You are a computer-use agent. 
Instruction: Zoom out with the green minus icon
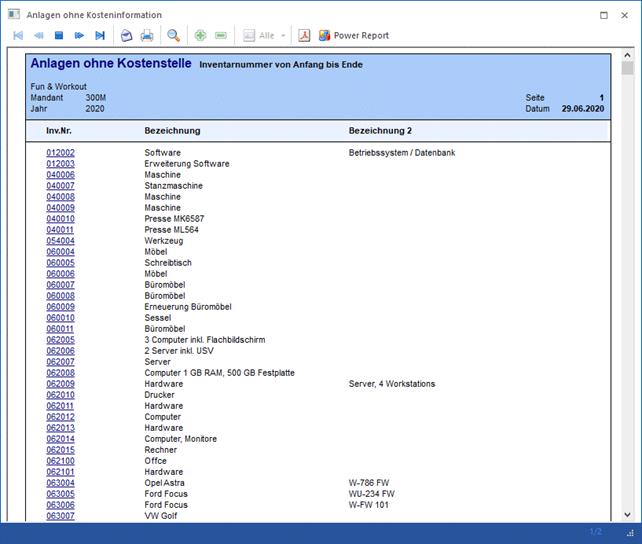(x=221, y=36)
